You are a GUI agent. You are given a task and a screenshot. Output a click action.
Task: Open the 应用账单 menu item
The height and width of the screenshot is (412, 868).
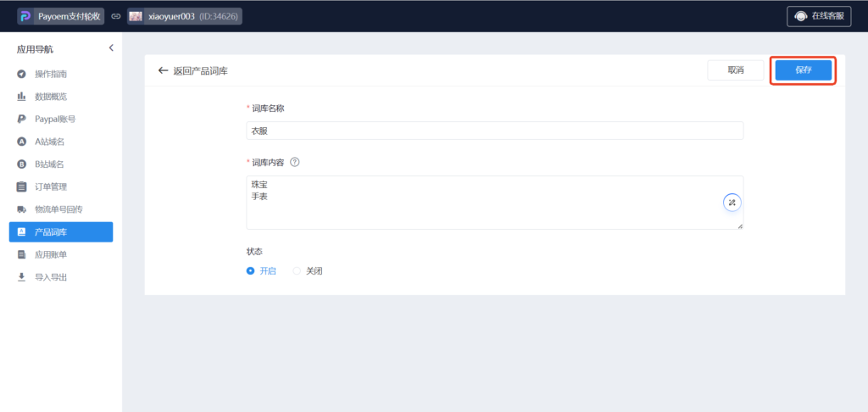click(x=51, y=254)
